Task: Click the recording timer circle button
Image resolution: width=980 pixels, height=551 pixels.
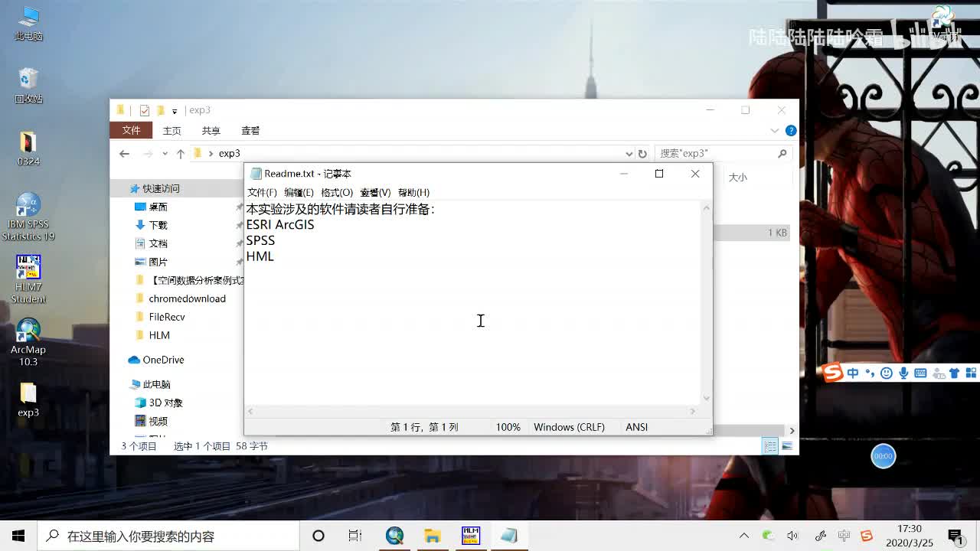Action: (x=883, y=456)
